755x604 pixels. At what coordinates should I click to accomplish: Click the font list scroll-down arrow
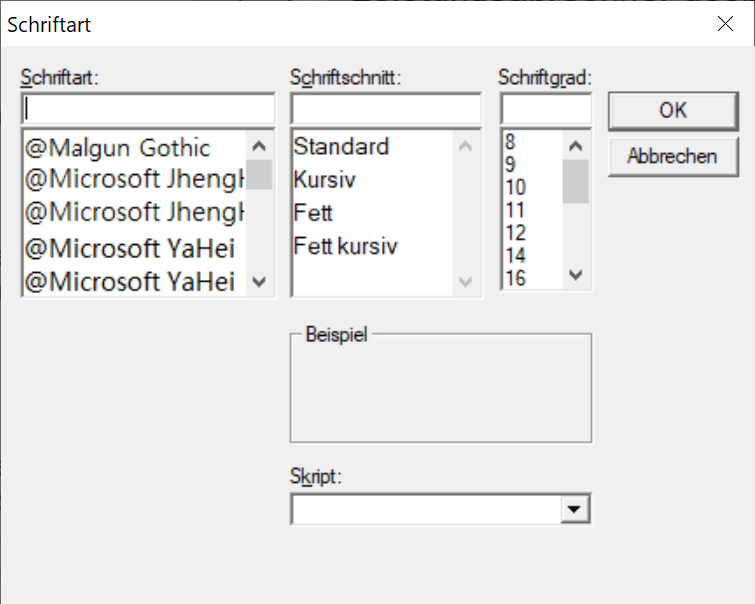coord(259,281)
